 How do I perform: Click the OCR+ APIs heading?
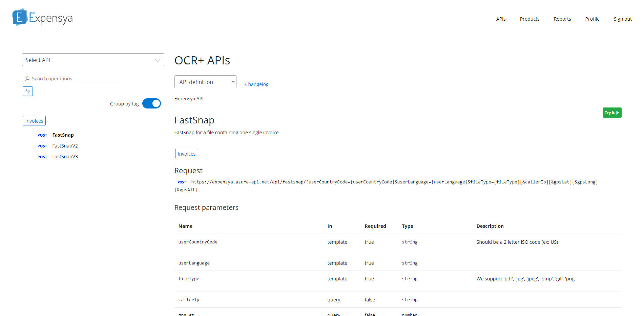coord(202,60)
